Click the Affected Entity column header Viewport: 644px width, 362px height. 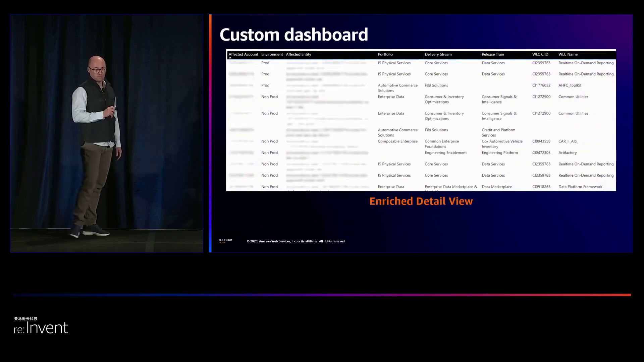pyautogui.click(x=298, y=54)
